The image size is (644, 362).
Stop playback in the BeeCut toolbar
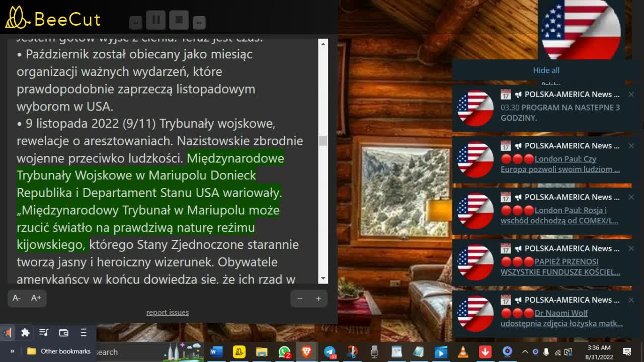pos(179,20)
